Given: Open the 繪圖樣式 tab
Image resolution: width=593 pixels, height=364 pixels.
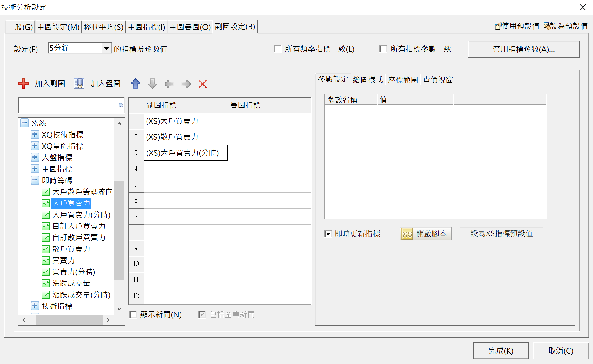Looking at the screenshot, I should coord(368,80).
